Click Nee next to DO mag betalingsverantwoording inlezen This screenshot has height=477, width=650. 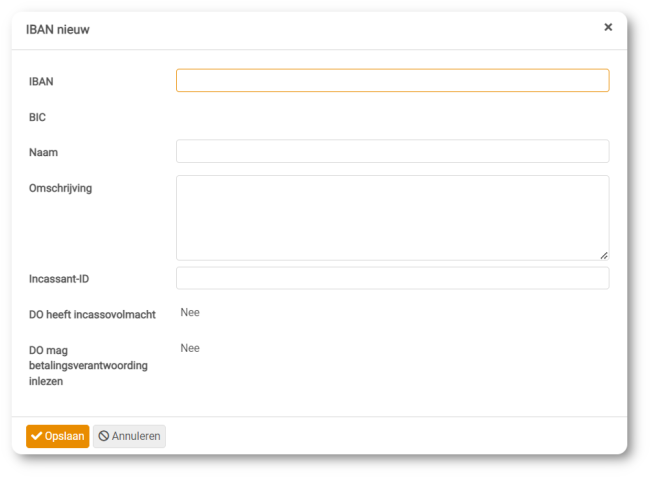click(190, 348)
